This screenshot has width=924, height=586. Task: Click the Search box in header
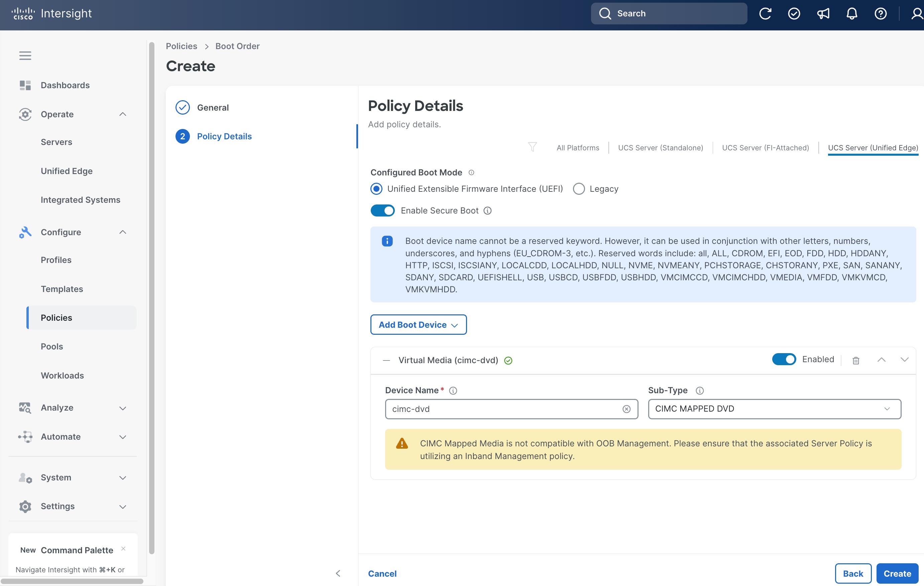[669, 13]
